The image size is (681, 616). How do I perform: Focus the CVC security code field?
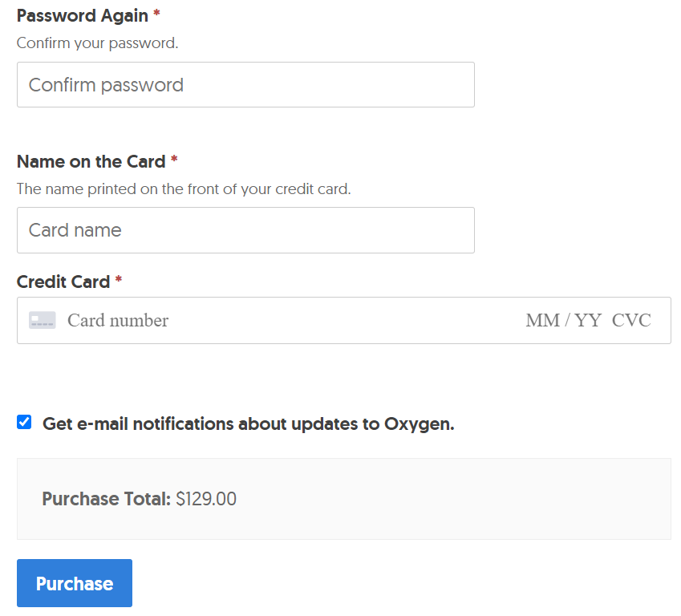click(x=631, y=321)
